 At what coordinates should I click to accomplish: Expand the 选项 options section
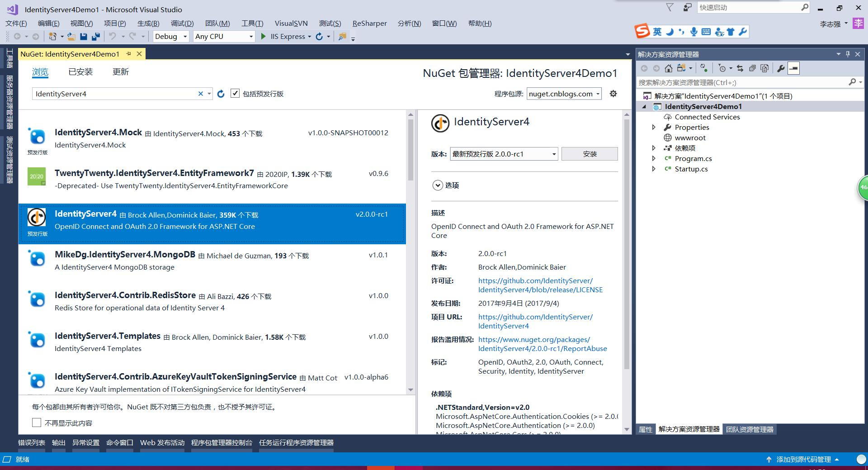click(x=438, y=185)
